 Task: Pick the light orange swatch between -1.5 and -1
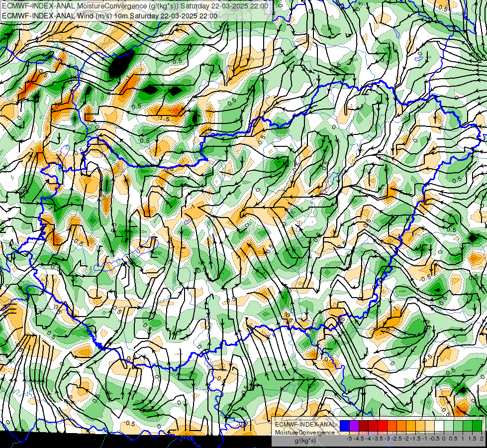pos(420,426)
